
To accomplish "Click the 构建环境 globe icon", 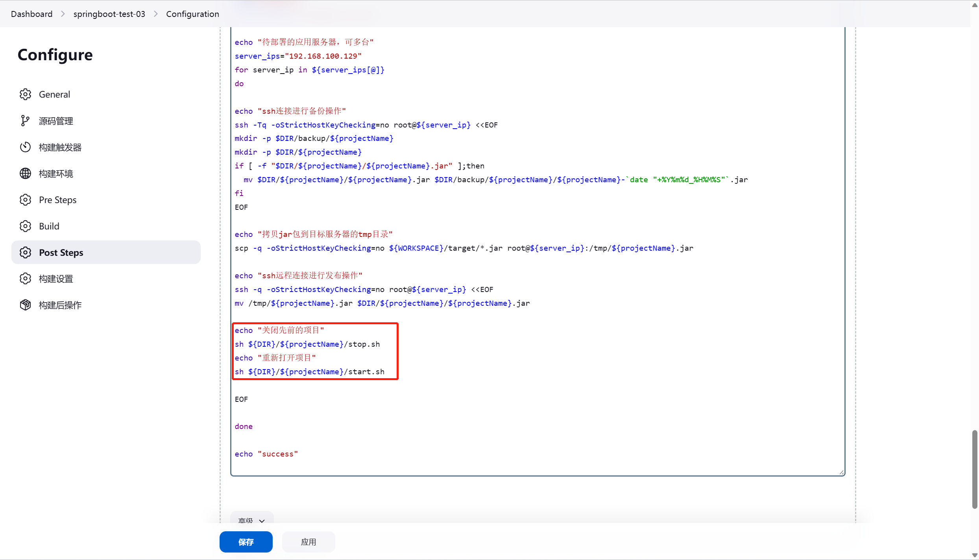I will (25, 174).
